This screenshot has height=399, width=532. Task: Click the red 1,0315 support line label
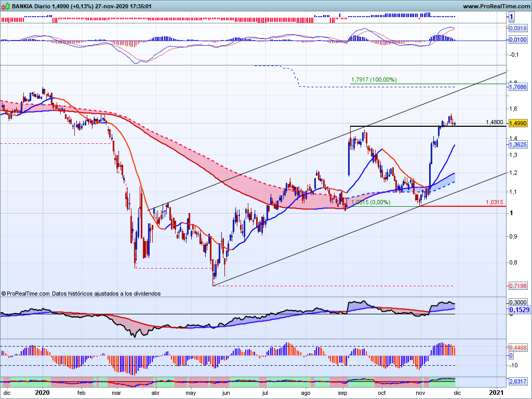point(495,202)
